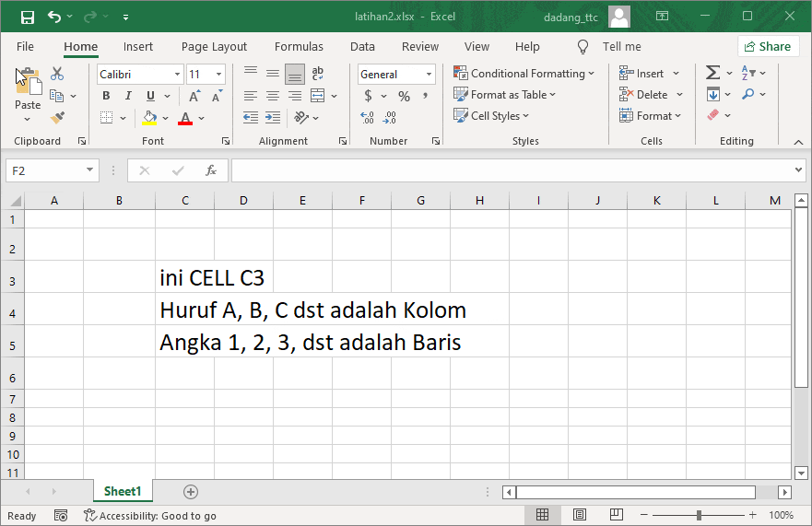
Task: Toggle bold formatting
Action: tap(106, 96)
